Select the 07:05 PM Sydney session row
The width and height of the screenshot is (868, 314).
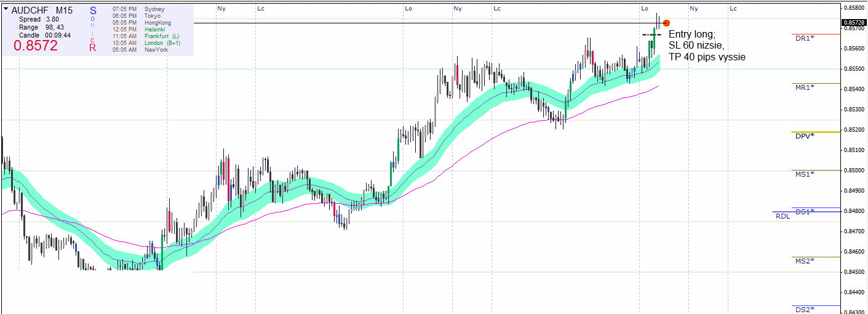(139, 10)
